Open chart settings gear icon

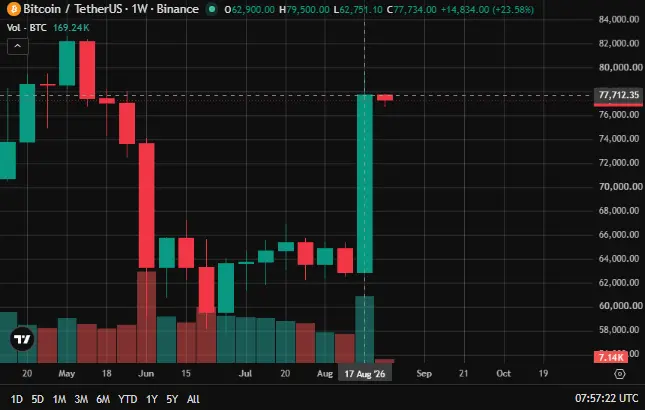pos(619,374)
